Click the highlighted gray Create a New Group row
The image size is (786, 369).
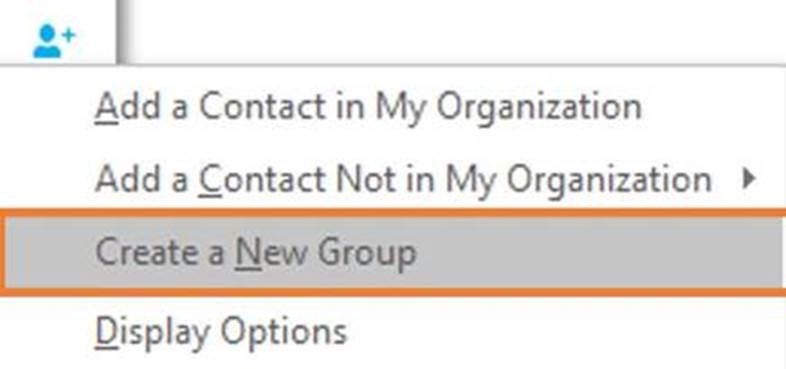[x=393, y=252]
